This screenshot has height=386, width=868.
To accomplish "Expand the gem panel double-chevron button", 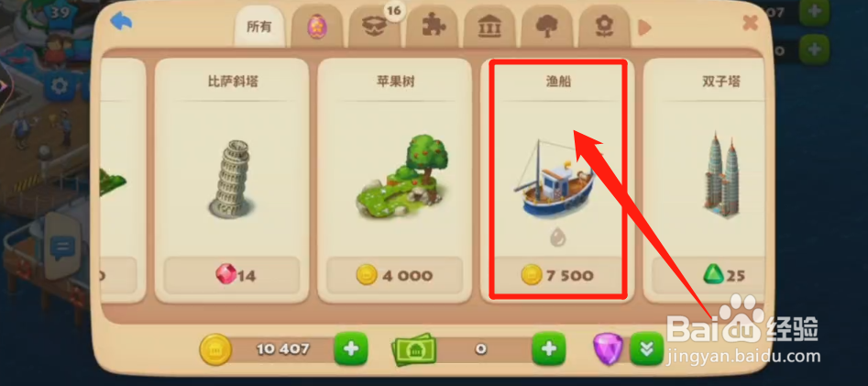I will [646, 348].
